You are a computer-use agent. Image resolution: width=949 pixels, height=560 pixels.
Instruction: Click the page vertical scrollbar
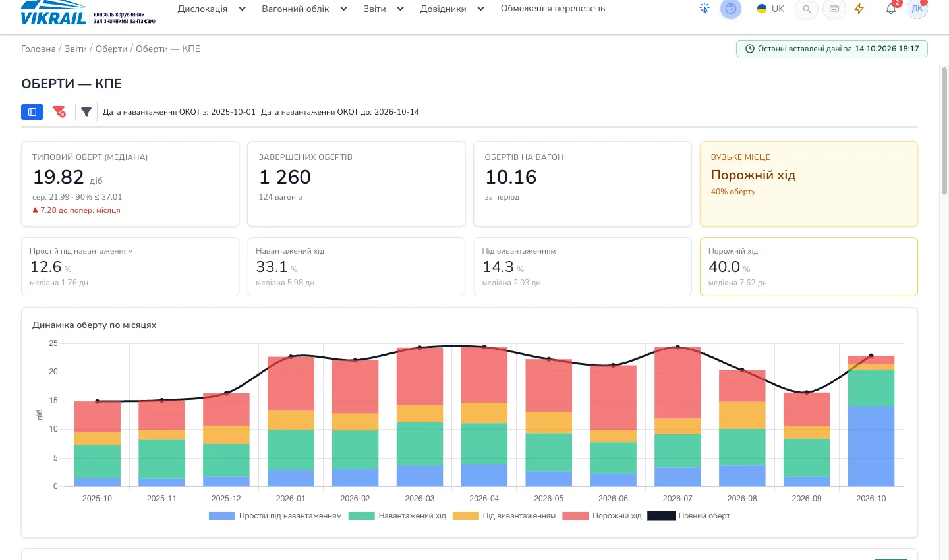(x=944, y=130)
